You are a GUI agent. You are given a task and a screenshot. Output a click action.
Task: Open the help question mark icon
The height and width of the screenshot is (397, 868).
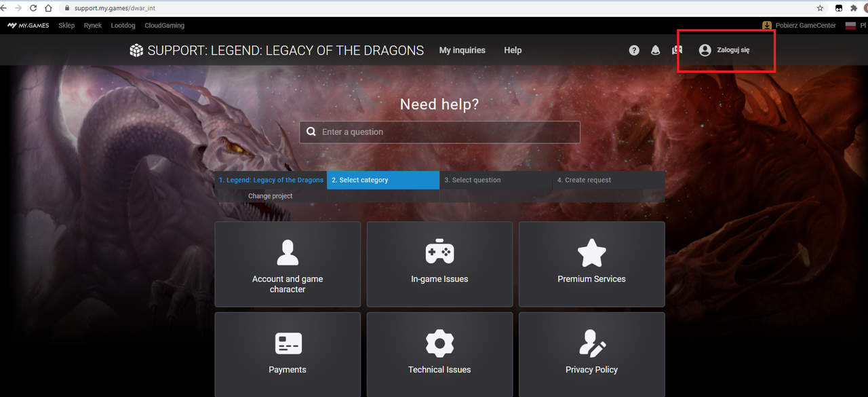634,50
